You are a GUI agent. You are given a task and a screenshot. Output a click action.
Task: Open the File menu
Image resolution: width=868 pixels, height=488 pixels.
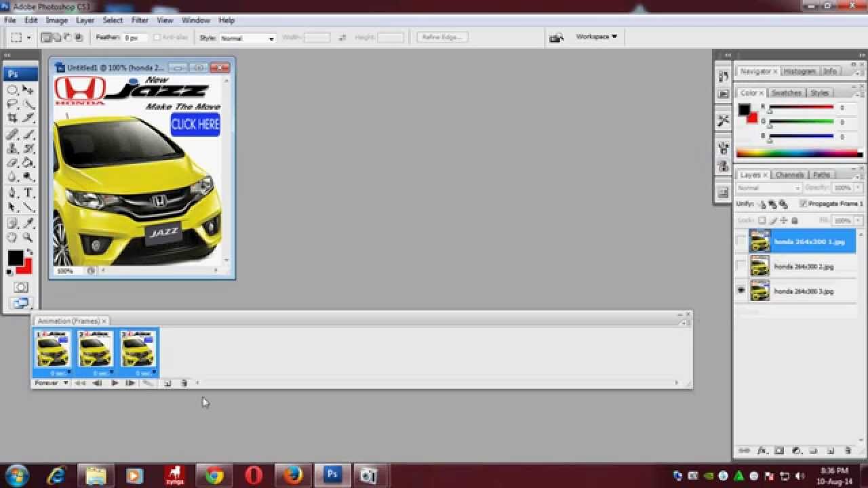[10, 20]
